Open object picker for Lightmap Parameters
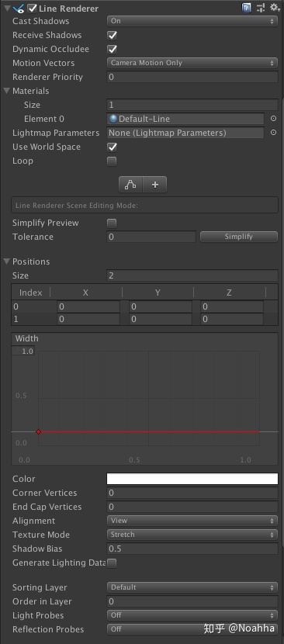The height and width of the screenshot is (644, 284). point(273,133)
